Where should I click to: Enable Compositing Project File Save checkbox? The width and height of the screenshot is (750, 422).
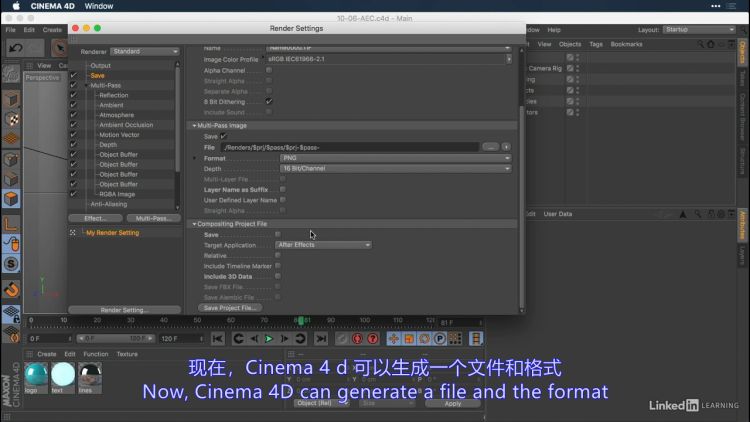277,234
